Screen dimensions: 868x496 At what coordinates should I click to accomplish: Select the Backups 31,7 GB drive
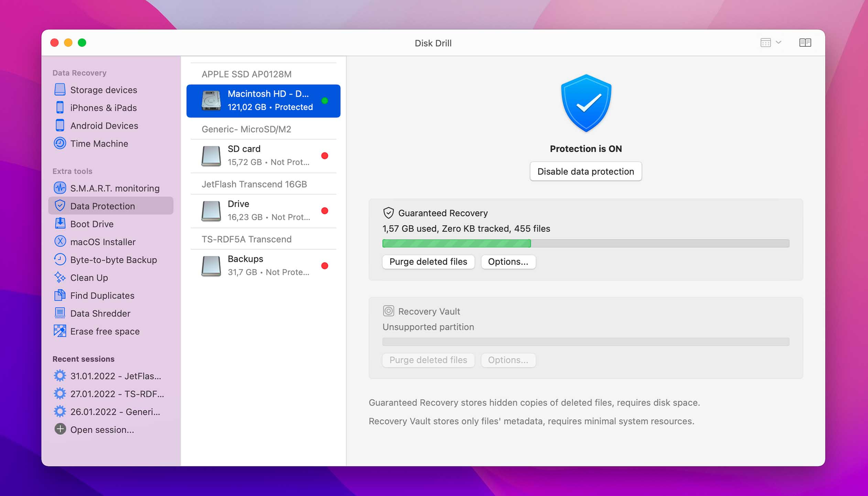click(263, 266)
